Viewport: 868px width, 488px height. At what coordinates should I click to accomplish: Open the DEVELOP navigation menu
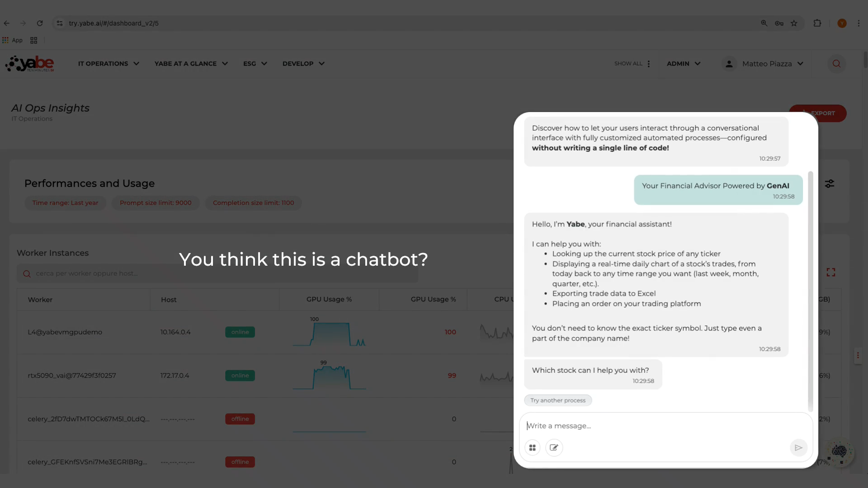[x=303, y=64]
